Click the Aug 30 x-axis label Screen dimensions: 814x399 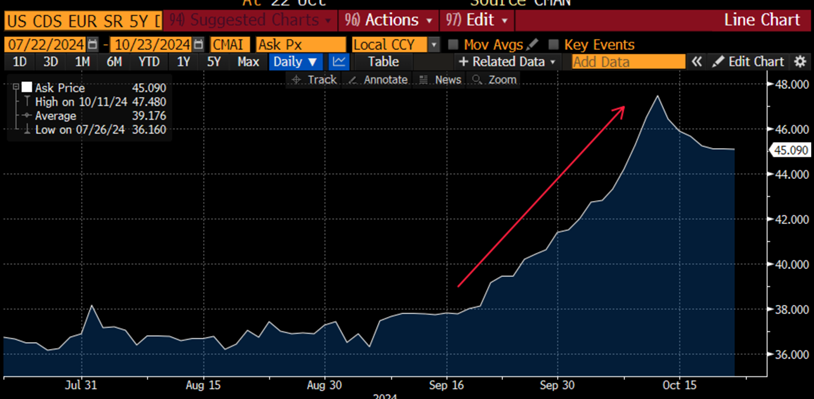(324, 386)
